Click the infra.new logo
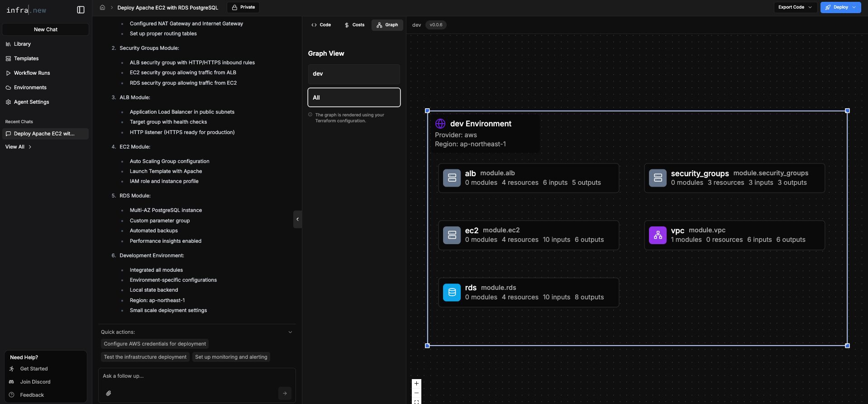The image size is (868, 404). click(26, 10)
